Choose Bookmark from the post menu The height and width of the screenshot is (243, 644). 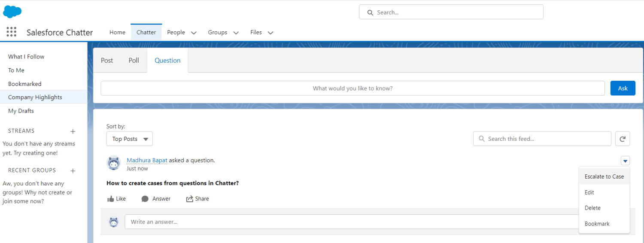click(x=597, y=224)
